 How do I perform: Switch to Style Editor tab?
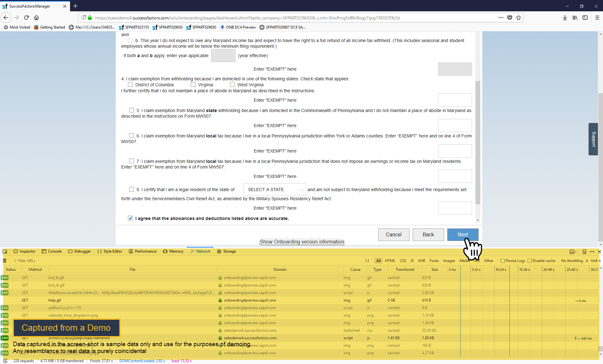coord(110,251)
